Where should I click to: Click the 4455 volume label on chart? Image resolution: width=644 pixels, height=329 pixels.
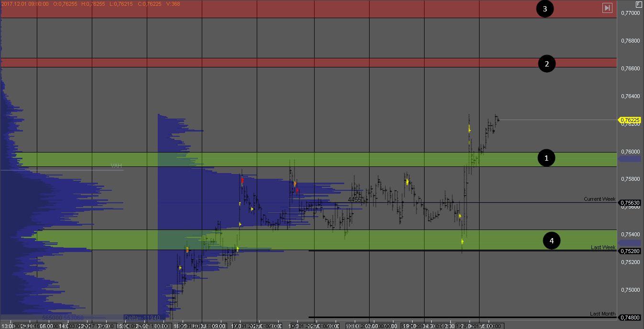[354, 199]
